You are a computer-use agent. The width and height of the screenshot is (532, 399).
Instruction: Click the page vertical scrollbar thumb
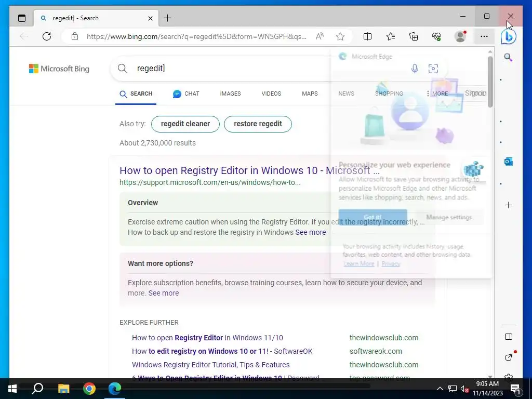(490, 82)
